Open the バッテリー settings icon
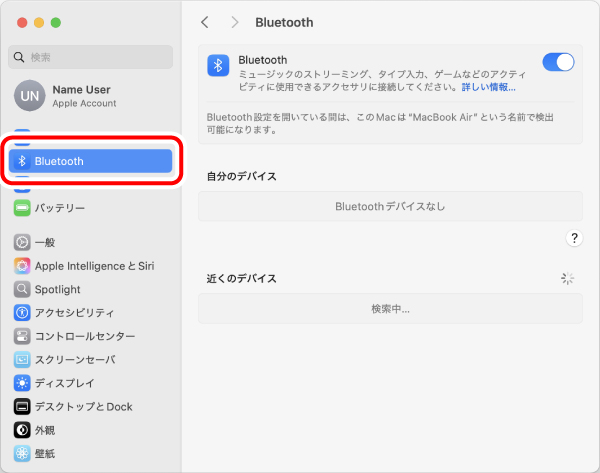Viewport: 600px width, 473px height. tap(22, 208)
